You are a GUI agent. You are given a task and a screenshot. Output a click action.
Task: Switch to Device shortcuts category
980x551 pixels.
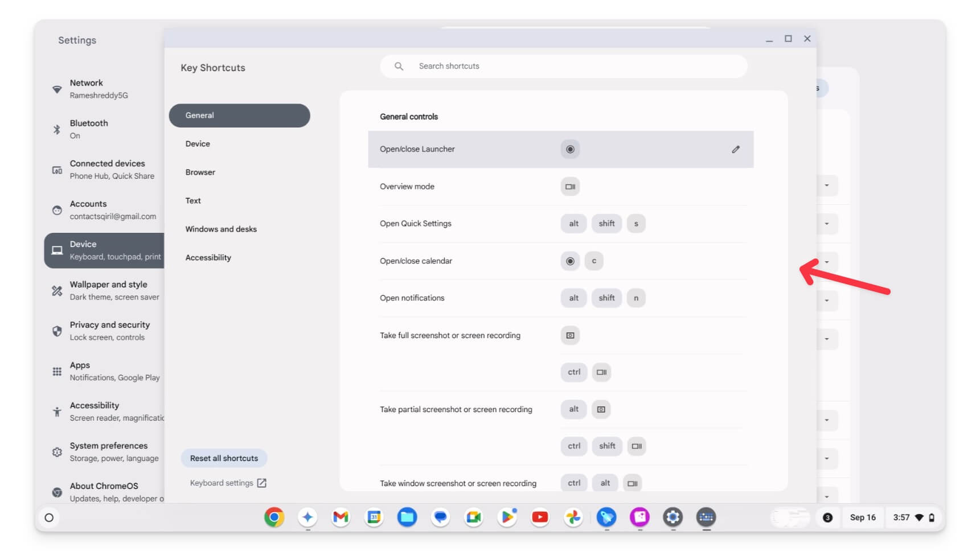[239, 143]
